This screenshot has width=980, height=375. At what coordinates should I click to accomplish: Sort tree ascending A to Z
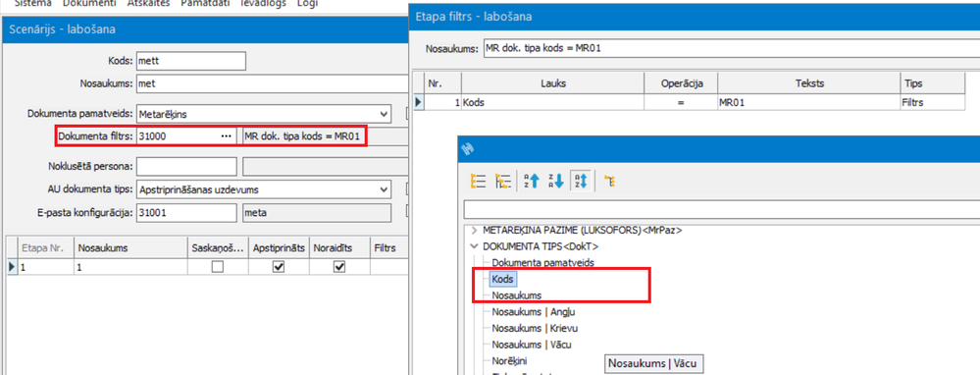point(532,182)
